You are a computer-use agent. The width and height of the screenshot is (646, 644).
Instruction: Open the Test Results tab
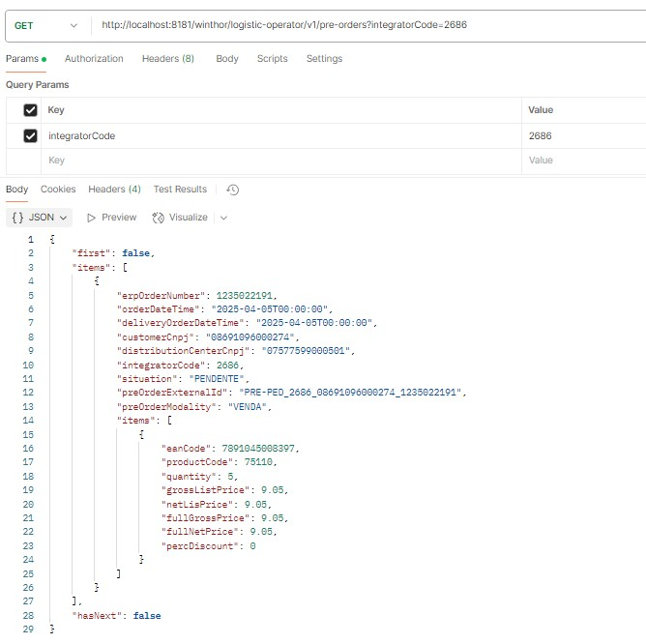click(180, 190)
